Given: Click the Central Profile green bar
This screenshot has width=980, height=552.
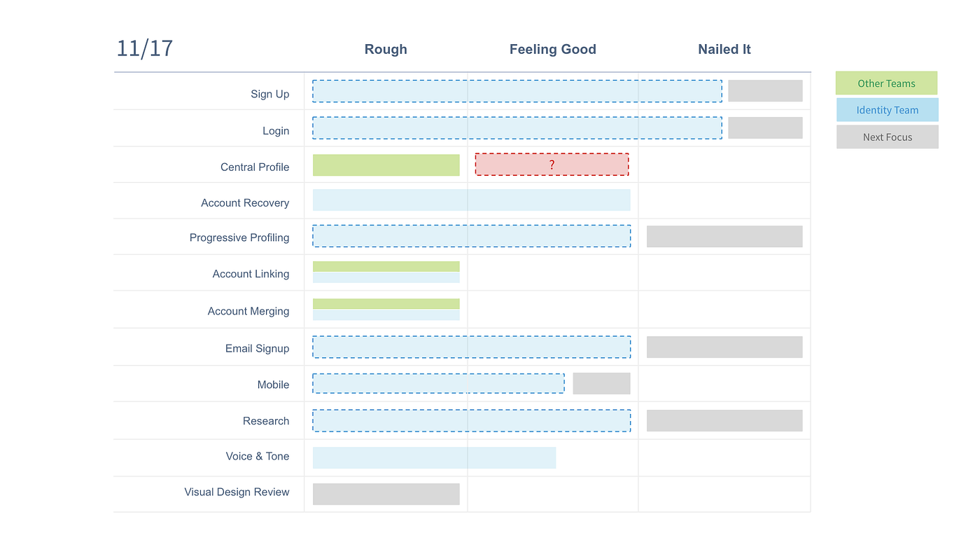Looking at the screenshot, I should coord(386,165).
